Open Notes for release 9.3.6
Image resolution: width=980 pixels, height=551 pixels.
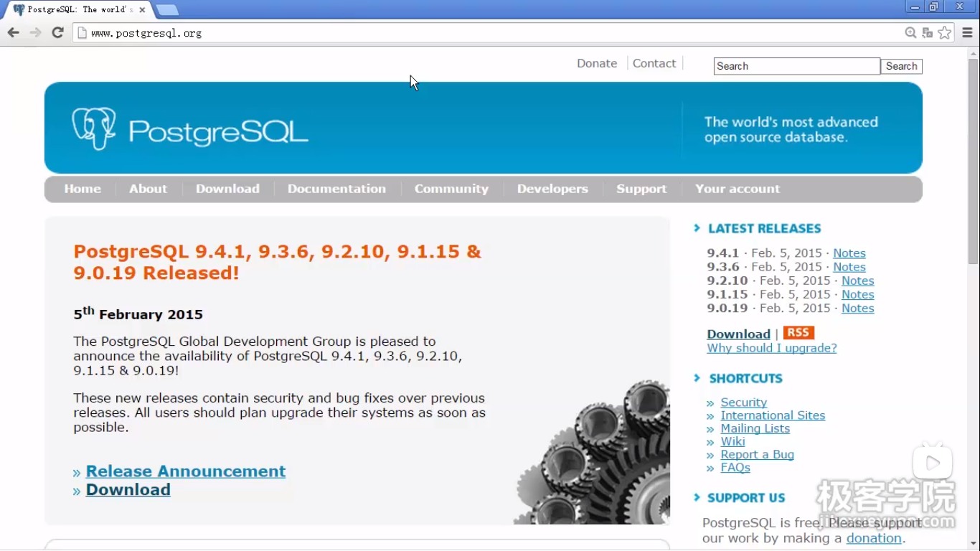tap(849, 266)
